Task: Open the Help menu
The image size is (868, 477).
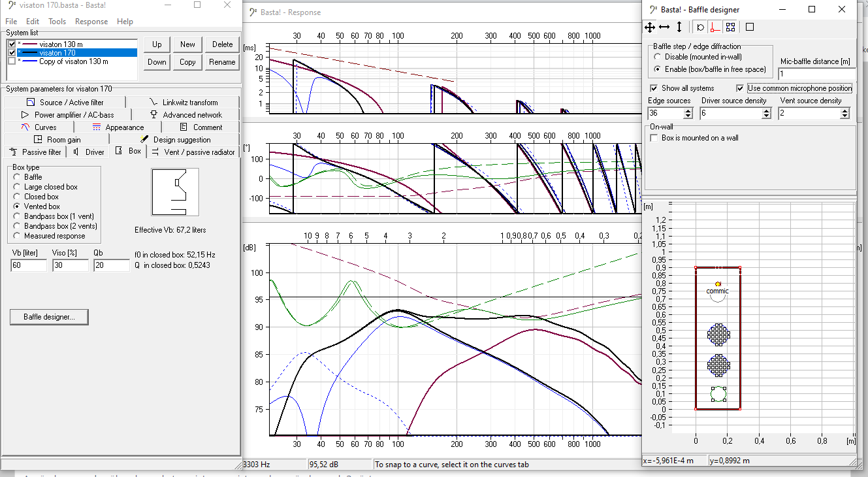Action: click(x=125, y=22)
